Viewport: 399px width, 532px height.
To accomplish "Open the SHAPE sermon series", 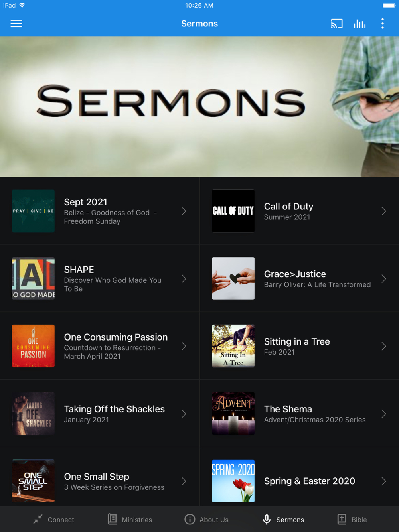I will 100,279.
